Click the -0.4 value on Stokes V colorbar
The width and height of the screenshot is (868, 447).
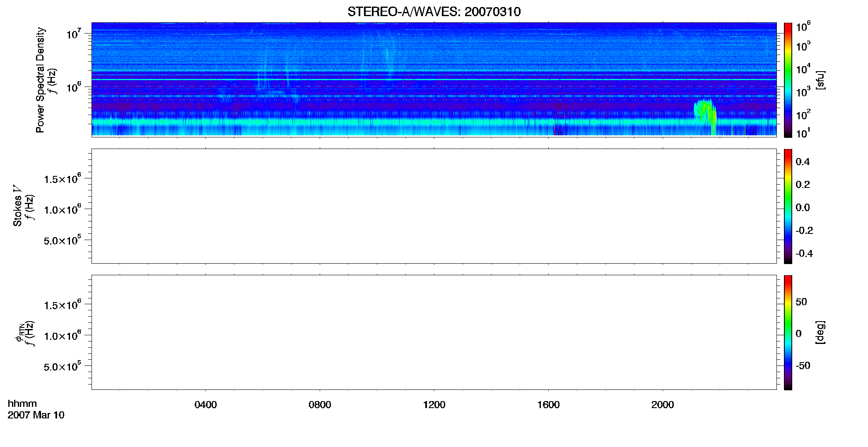(804, 254)
